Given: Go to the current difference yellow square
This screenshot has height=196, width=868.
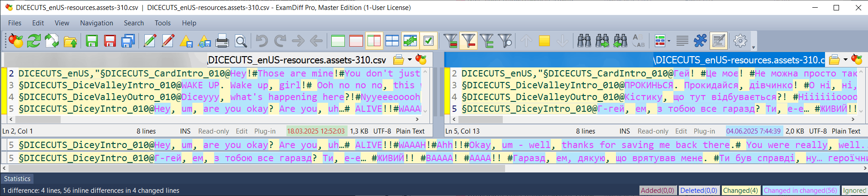Looking at the screenshot, I should 544,41.
